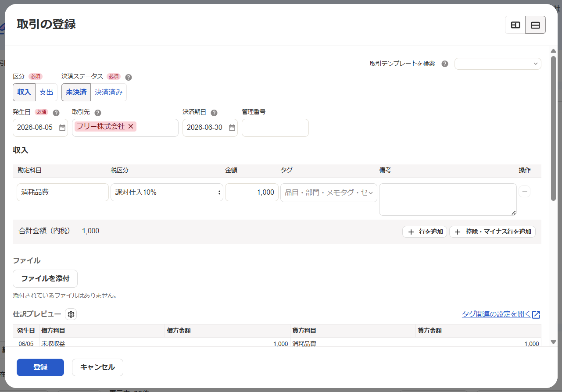Open 税区分 dropdown 課対仕入10%
Viewport: 562px width, 392px height.
[167, 192]
